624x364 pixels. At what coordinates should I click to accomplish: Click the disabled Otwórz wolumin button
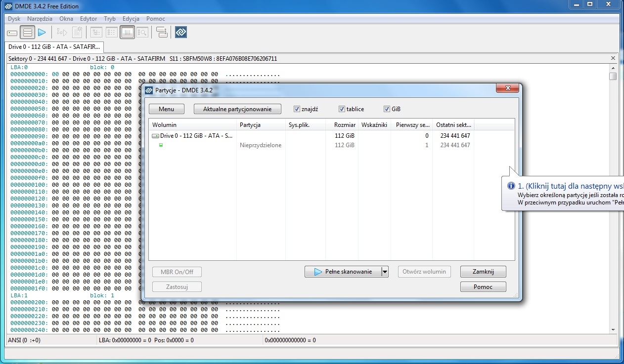pyautogui.click(x=424, y=272)
